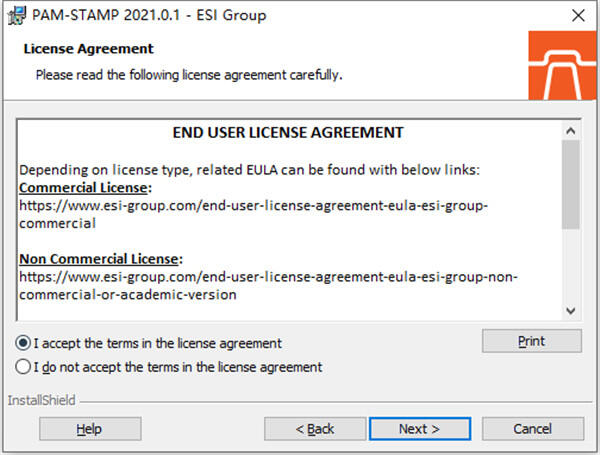Close the PAM-STAMP installer window
Viewport: 600px width, 455px height.
[x=577, y=15]
